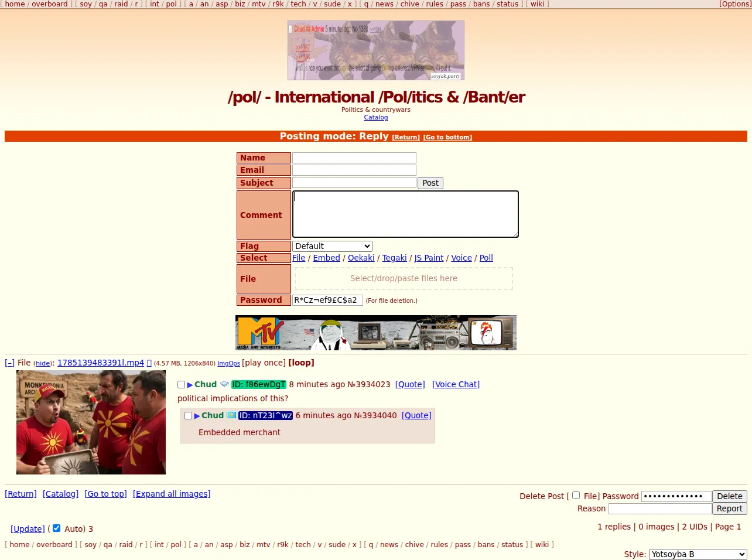The height and width of the screenshot is (560, 752).
Task: Open the [Options] menu in top bar
Action: point(735,4)
